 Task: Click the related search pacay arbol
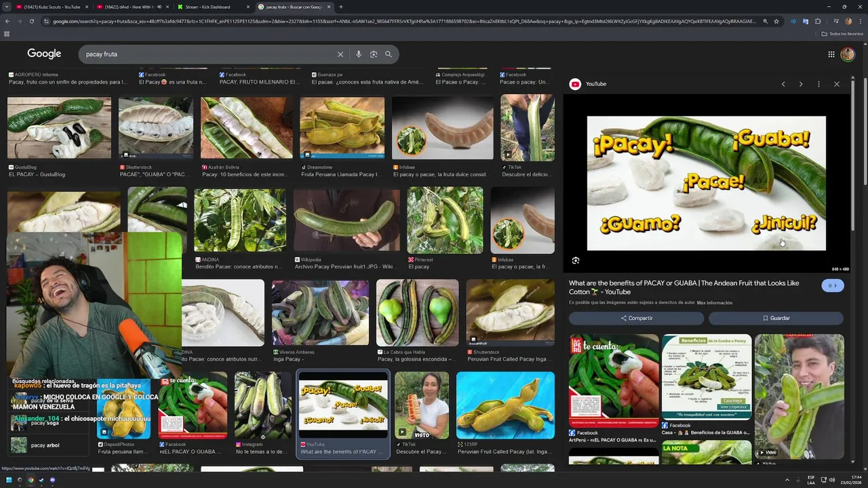pyautogui.click(x=45, y=445)
